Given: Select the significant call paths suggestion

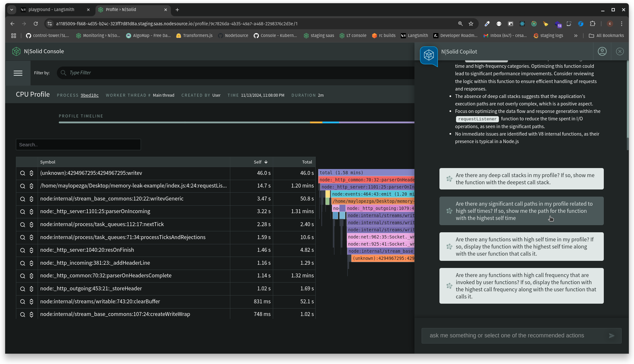Looking at the screenshot, I should pos(521,211).
